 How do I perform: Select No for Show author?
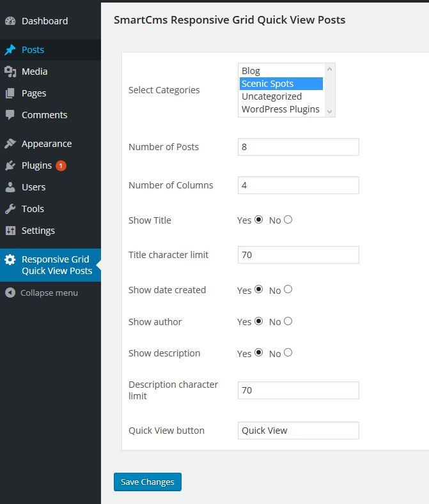click(x=288, y=321)
